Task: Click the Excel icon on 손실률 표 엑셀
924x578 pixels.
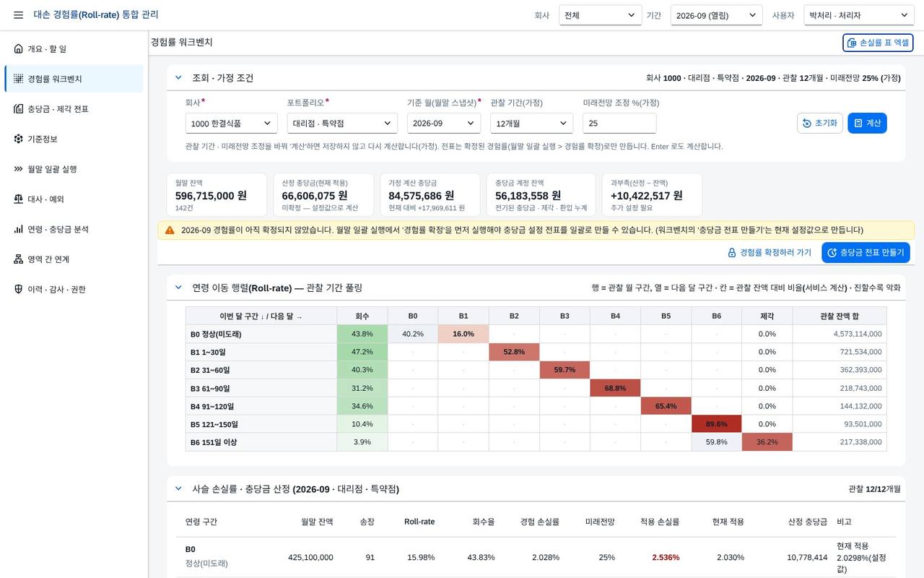Action: click(x=852, y=43)
